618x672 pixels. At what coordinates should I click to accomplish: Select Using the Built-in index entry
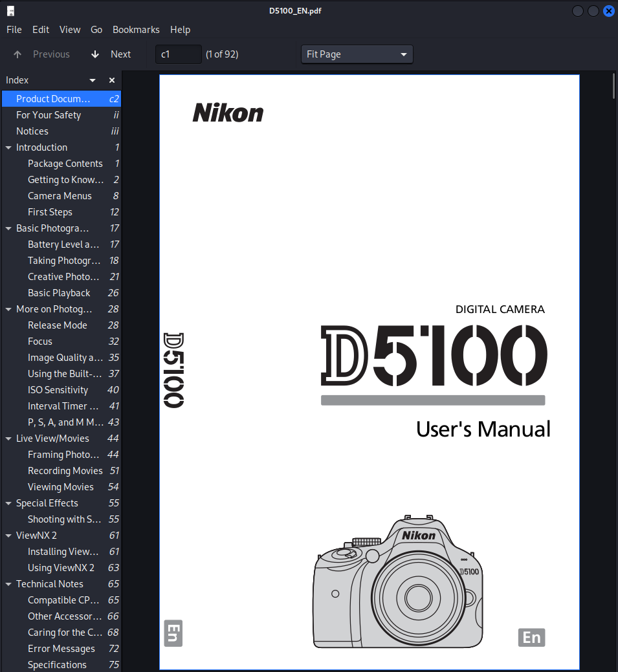tap(61, 374)
